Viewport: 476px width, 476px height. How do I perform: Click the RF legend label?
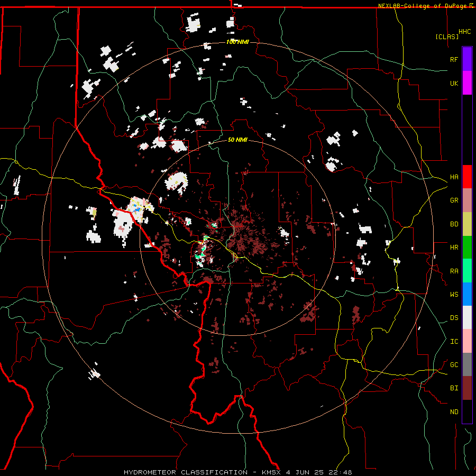tap(454, 59)
